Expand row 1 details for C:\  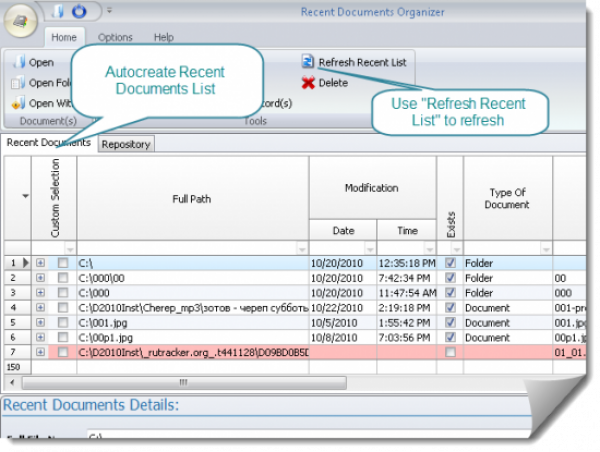tap(40, 263)
